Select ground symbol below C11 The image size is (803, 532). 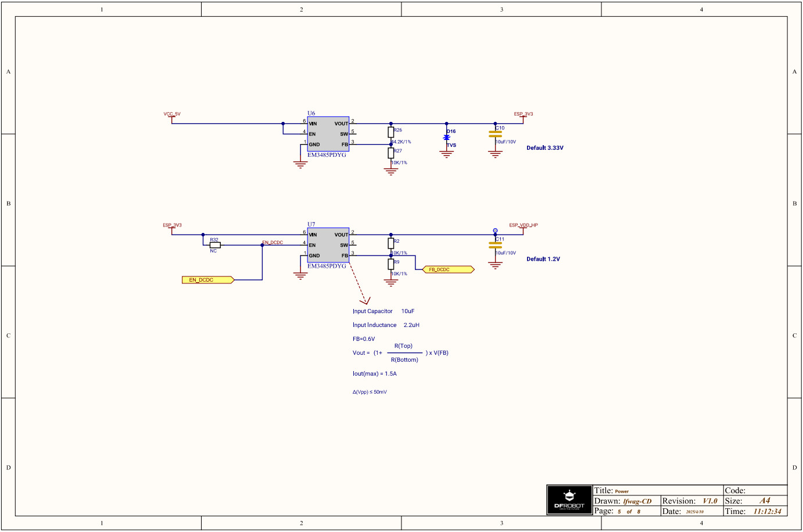495,265
